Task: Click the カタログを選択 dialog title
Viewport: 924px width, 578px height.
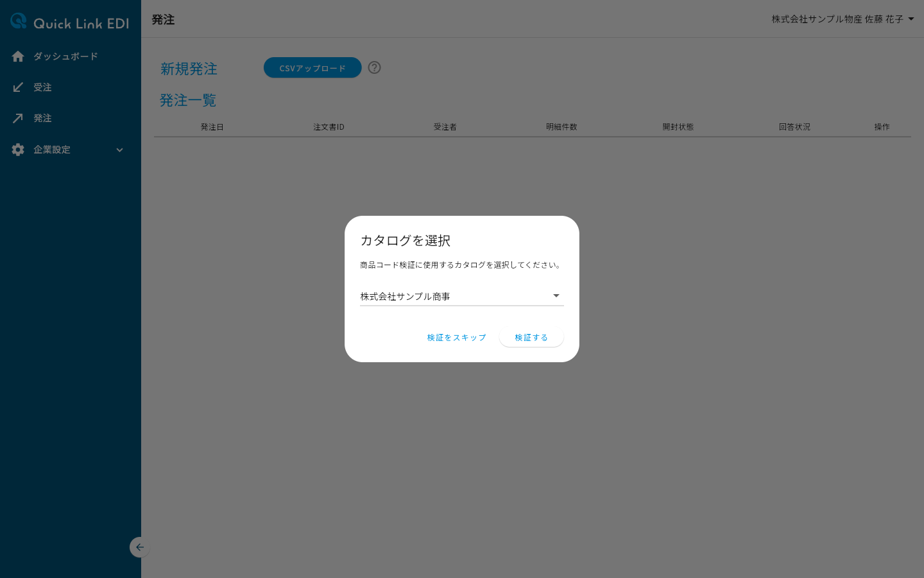Action: tap(406, 240)
